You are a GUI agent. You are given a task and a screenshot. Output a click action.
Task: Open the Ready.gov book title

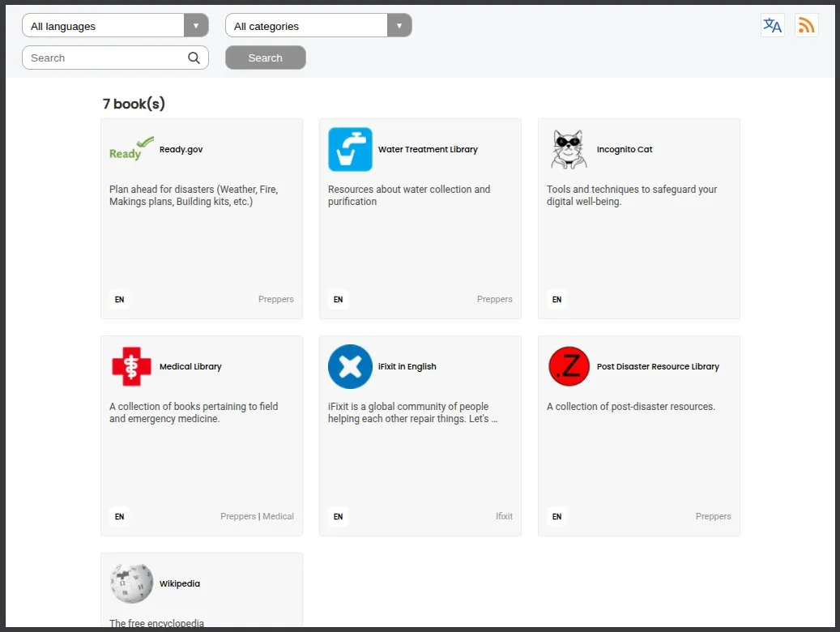(x=181, y=149)
